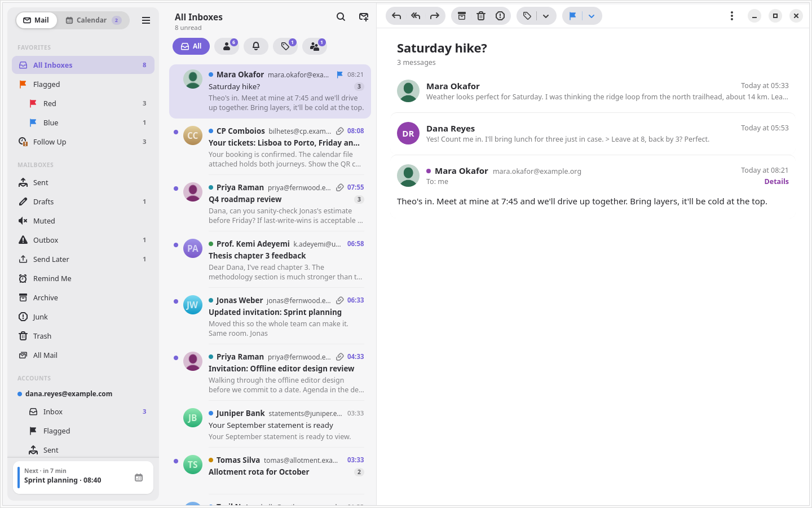Delete the conversation with trash icon
The image size is (812, 508).
point(481,16)
